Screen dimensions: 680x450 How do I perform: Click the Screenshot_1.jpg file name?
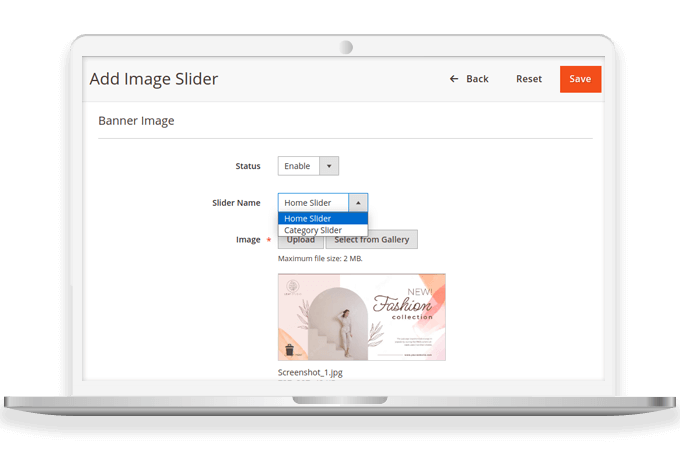[310, 372]
